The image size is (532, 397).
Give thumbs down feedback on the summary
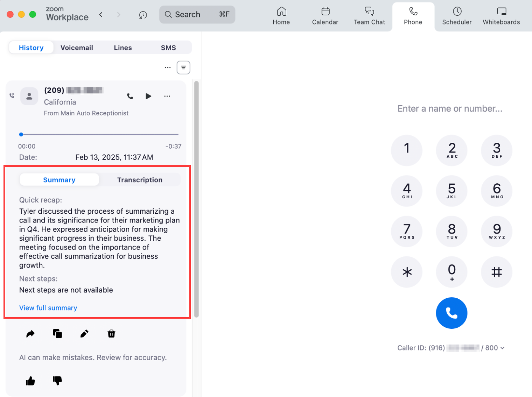coord(57,381)
